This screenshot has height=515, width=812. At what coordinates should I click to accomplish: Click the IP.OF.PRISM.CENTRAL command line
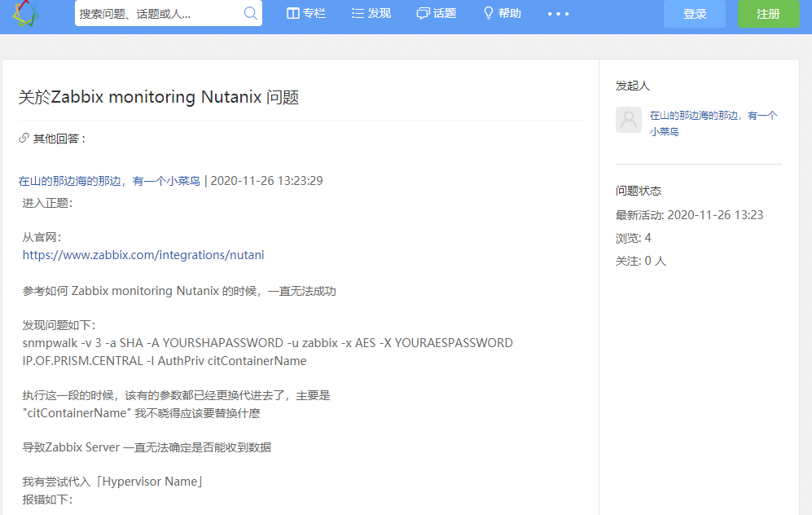click(165, 361)
